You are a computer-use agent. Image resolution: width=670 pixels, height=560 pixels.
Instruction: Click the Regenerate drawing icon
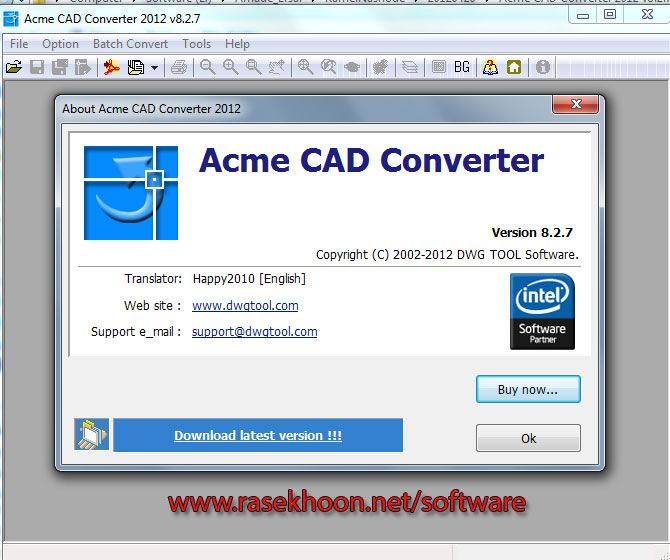pos(380,67)
